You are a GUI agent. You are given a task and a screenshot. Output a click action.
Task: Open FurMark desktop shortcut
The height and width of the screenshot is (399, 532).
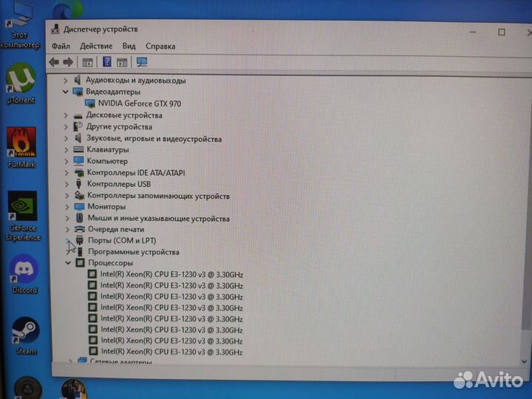coord(21,148)
